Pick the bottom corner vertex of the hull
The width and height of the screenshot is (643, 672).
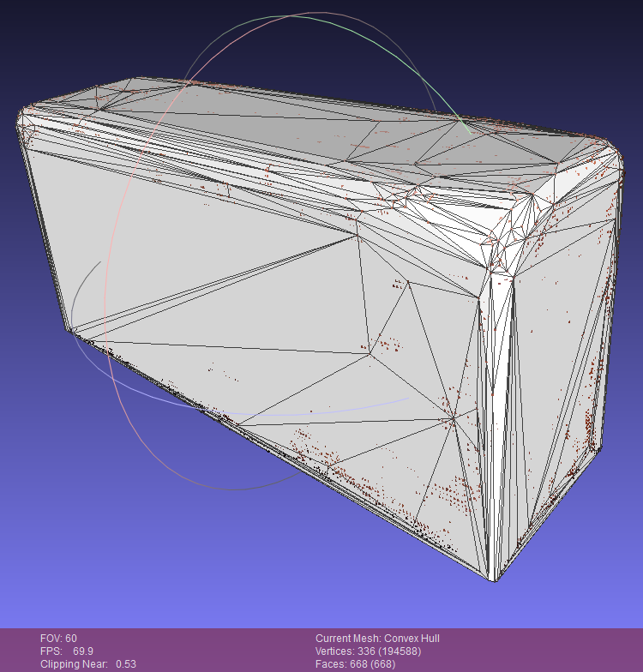point(495,579)
